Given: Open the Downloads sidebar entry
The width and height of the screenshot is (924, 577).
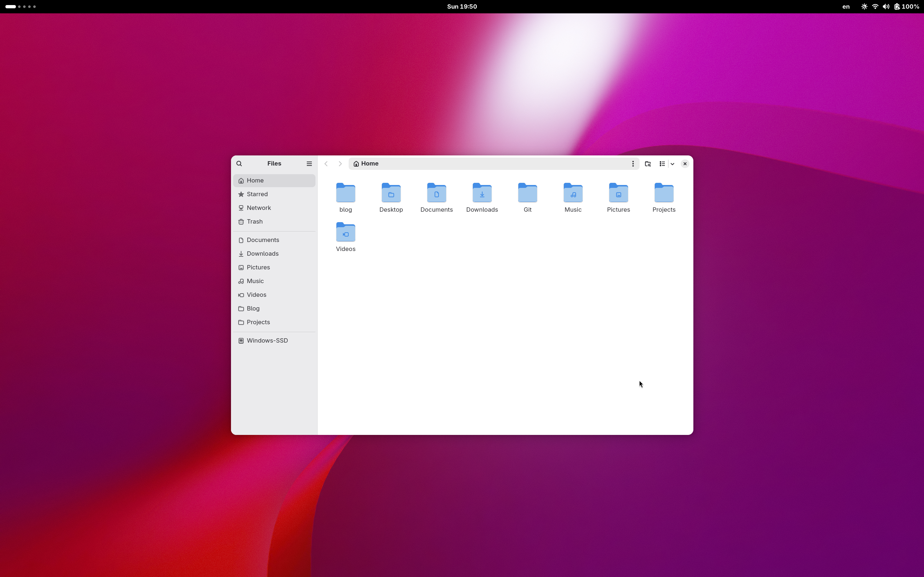Looking at the screenshot, I should tap(262, 254).
